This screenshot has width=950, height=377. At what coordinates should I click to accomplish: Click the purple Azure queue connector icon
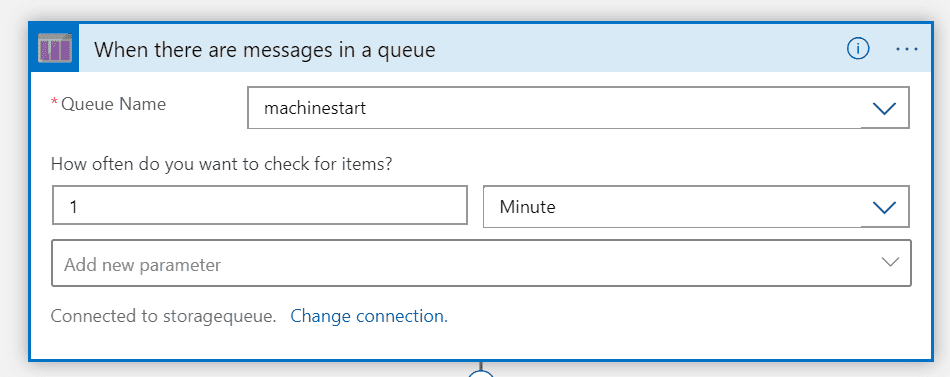coord(55,48)
